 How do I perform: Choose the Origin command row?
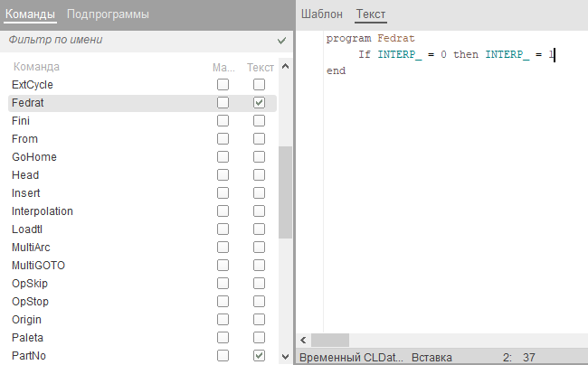coord(26,320)
